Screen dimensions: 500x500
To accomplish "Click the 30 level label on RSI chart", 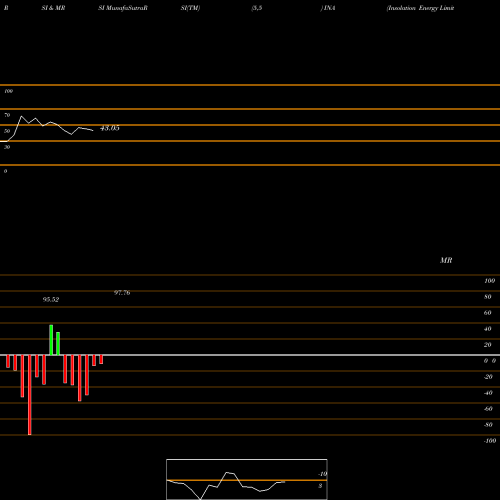I will tap(7, 147).
